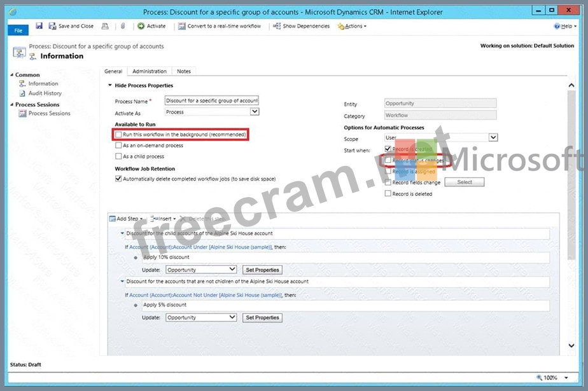This screenshot has width=588, height=391.
Task: Open Account Not Under Alpine Ski House link
Action: pos(206,295)
